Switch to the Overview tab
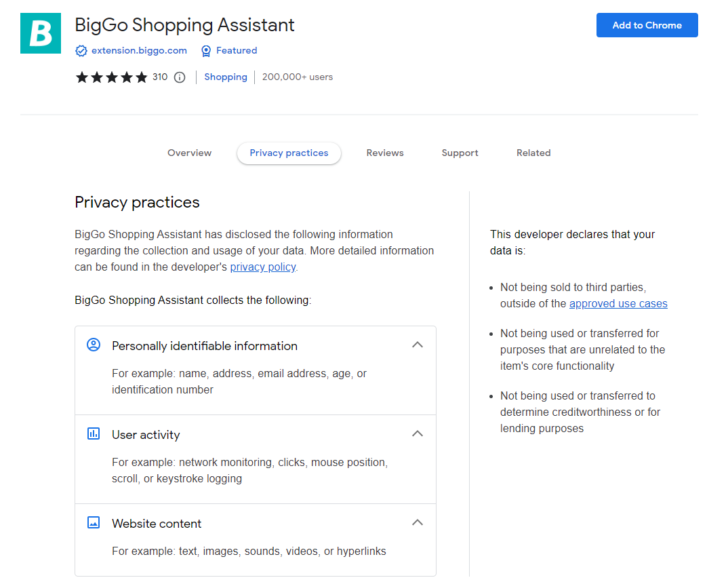Viewport: 728px width, 580px height. (189, 153)
